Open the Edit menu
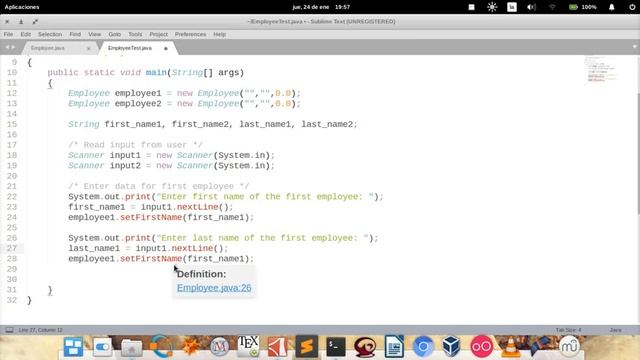 (x=26, y=34)
